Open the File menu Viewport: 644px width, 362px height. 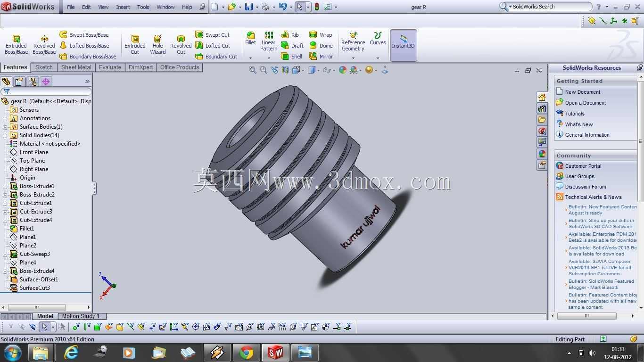point(71,7)
